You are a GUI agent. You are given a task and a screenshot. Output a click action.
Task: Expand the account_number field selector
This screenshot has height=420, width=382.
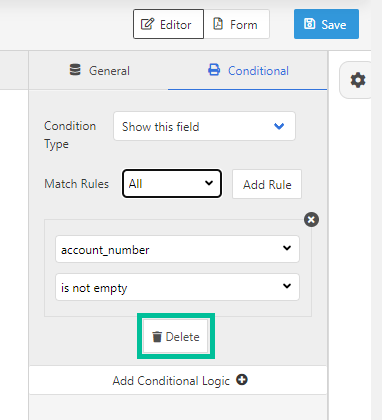[x=177, y=249]
